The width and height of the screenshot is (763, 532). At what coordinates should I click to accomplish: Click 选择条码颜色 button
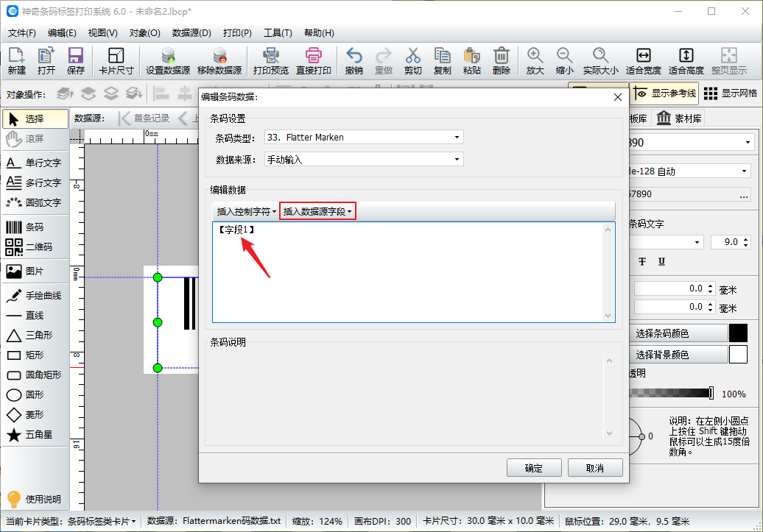tap(678, 333)
